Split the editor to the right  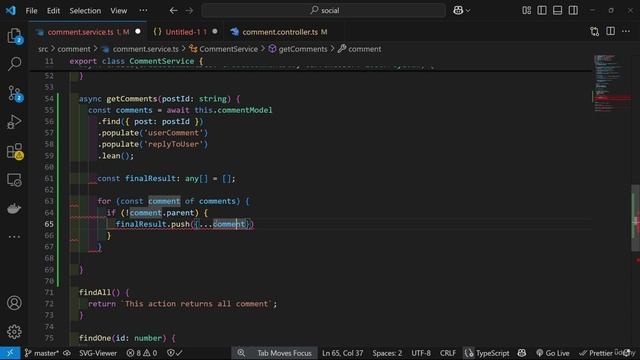(611, 31)
